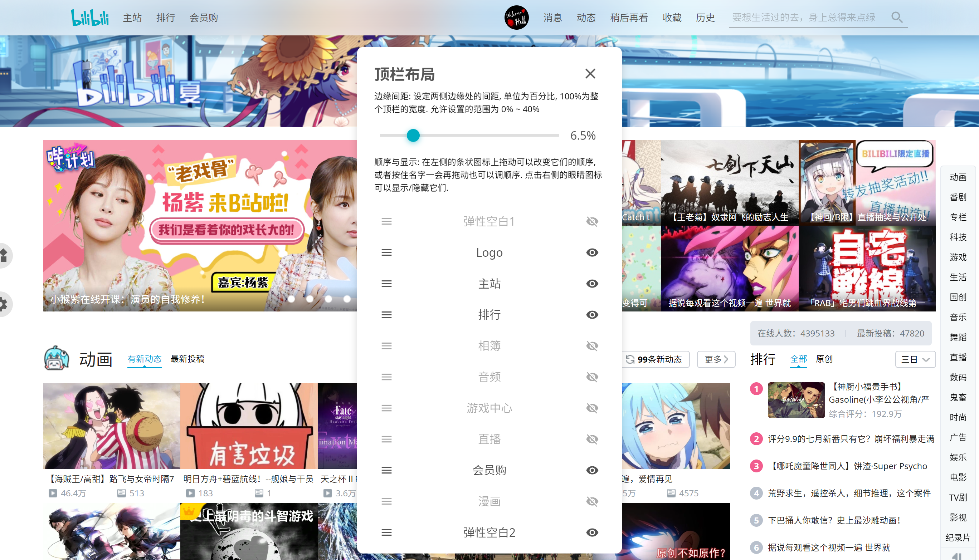Switch to the 最新投稿 tab
The width and height of the screenshot is (979, 560).
pos(187,359)
